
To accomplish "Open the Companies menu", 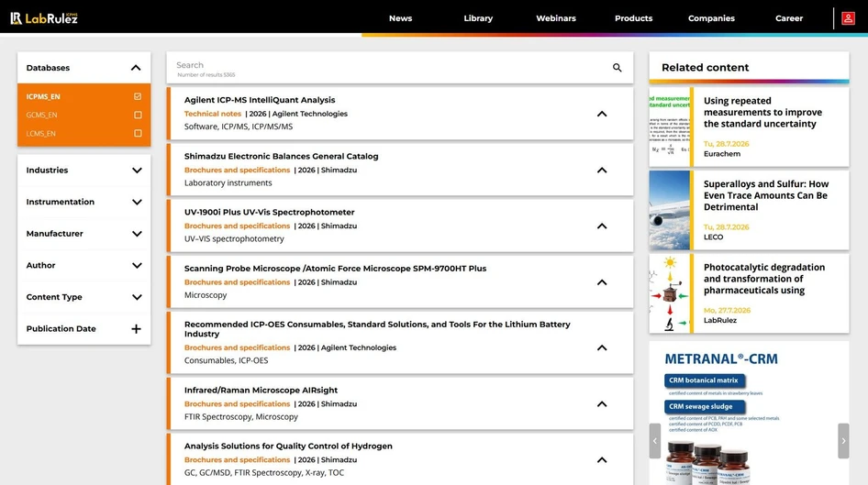I will [711, 18].
